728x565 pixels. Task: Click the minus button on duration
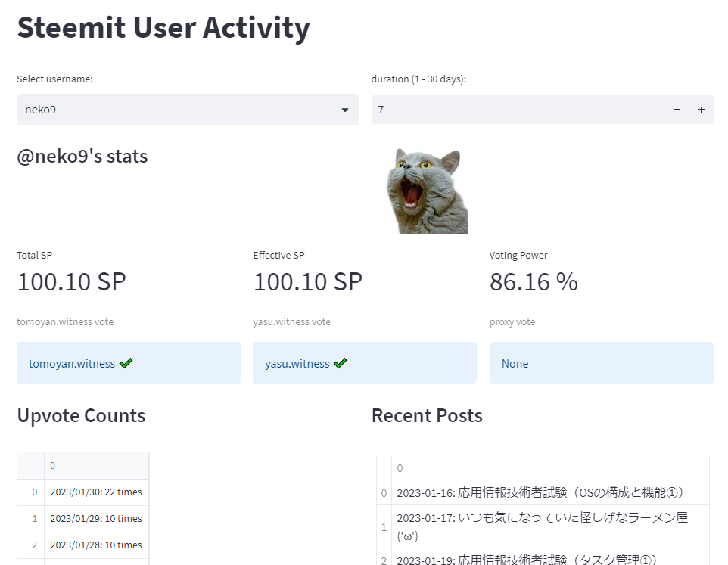click(x=677, y=110)
